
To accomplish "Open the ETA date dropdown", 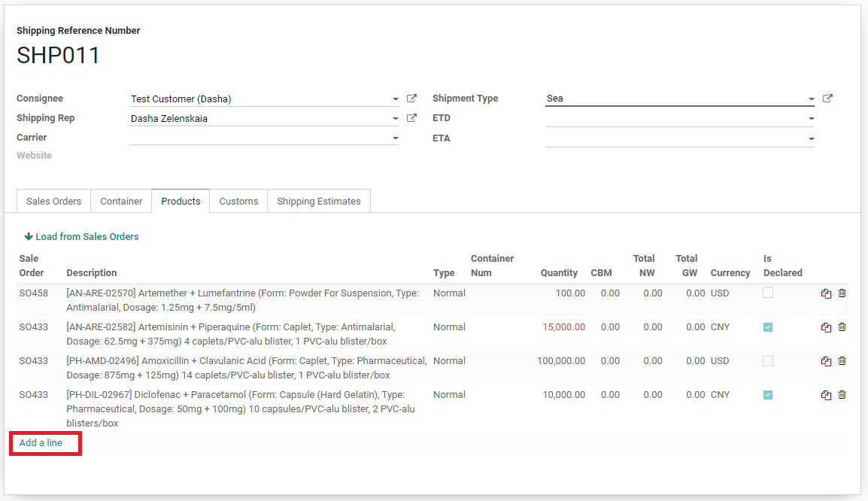I will (x=811, y=138).
